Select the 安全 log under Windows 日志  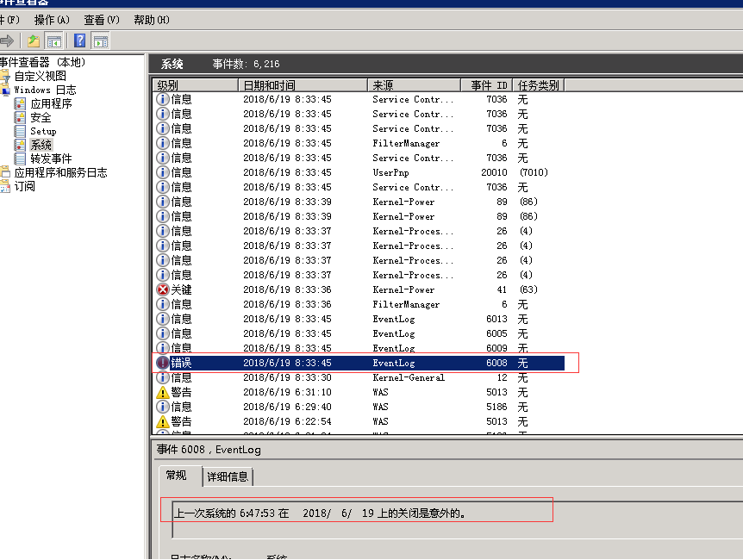coord(41,117)
